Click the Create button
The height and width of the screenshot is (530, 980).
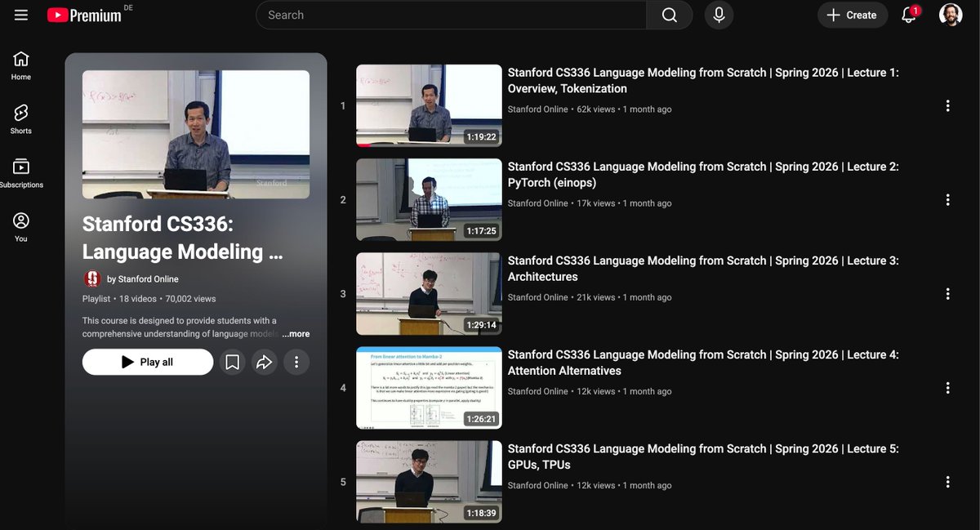coord(852,15)
